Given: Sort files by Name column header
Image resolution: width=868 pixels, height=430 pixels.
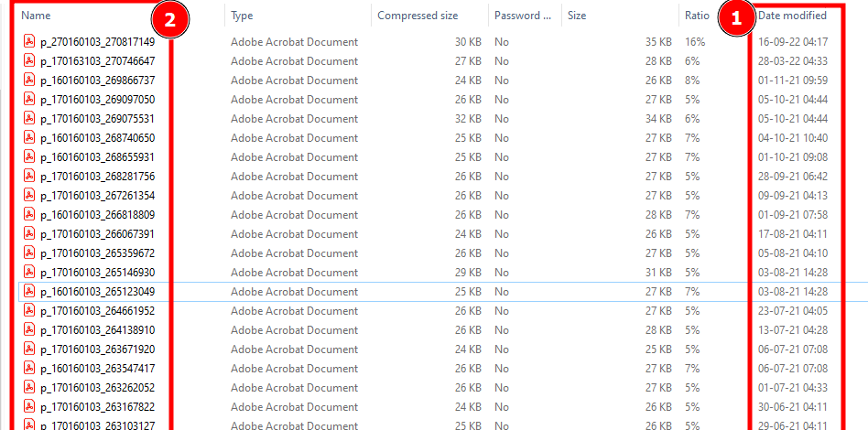Looking at the screenshot, I should click(37, 16).
